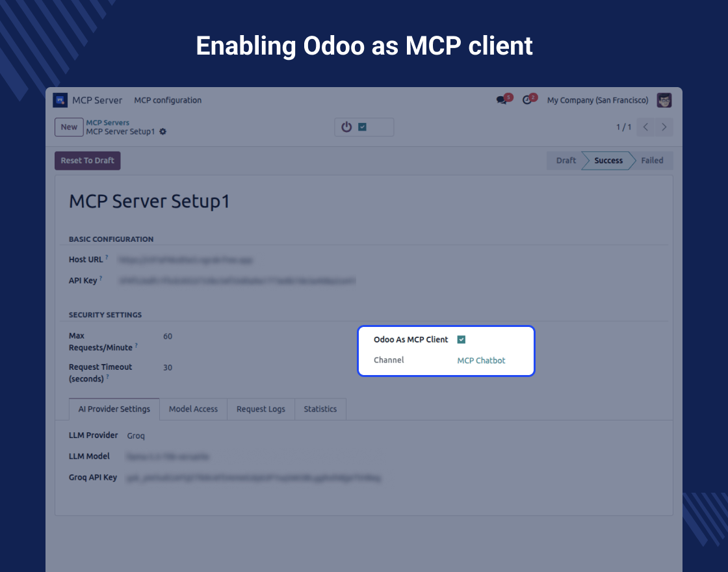Image resolution: width=728 pixels, height=572 pixels.
Task: Click the power status icon
Action: 347,127
